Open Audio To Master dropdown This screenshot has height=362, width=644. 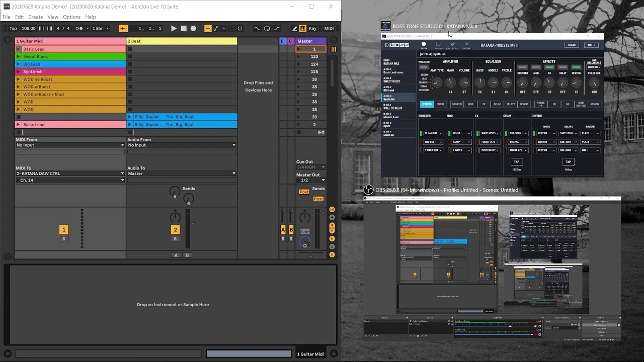point(182,173)
